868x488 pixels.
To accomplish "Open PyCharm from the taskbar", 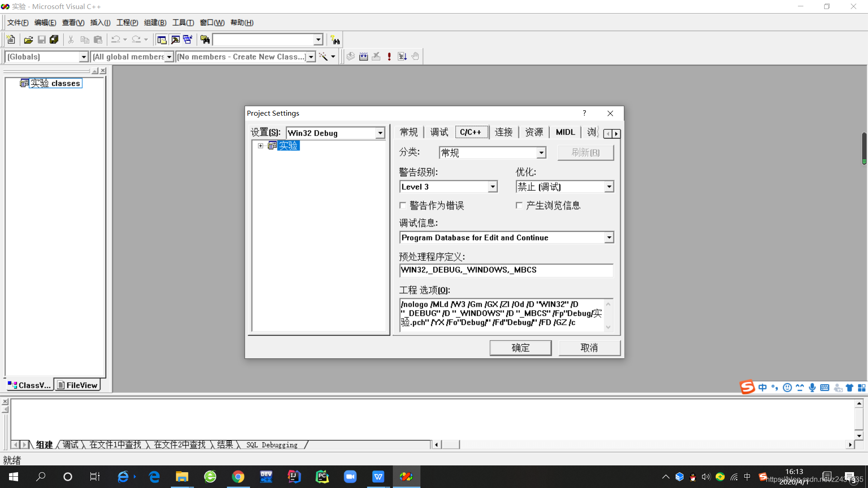I will pyautogui.click(x=322, y=477).
